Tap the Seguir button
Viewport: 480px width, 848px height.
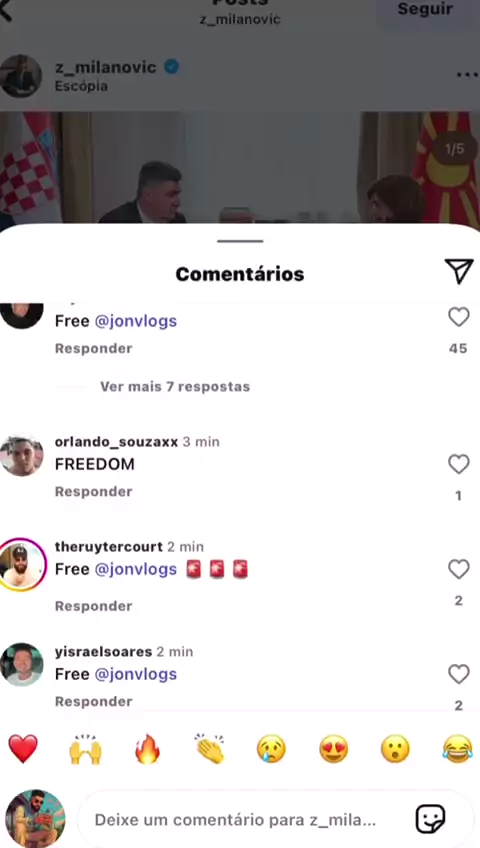(x=425, y=9)
